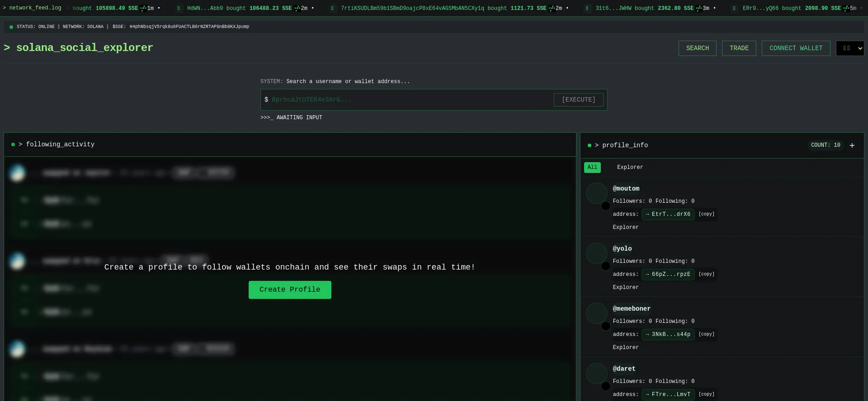Click the solana_social_explorer title
The image size is (868, 401).
(x=79, y=48)
